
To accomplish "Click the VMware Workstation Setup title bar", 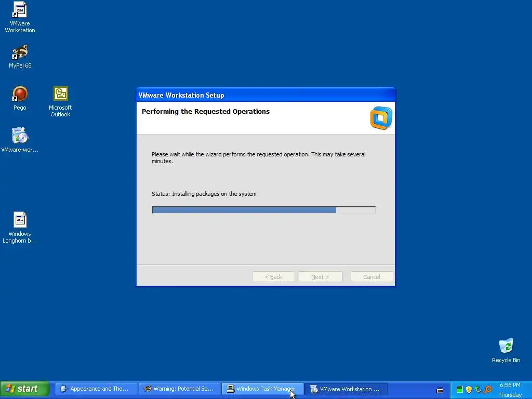I will 265,95.
